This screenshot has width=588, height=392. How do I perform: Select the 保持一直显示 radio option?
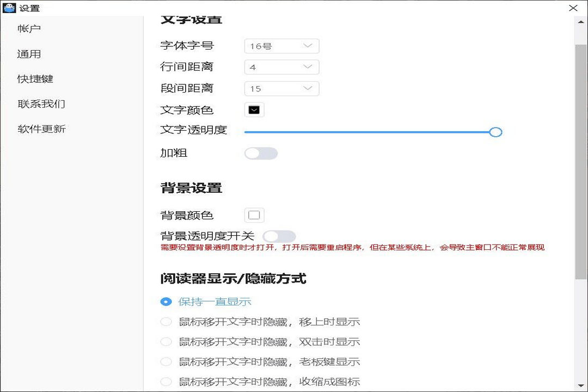click(166, 301)
